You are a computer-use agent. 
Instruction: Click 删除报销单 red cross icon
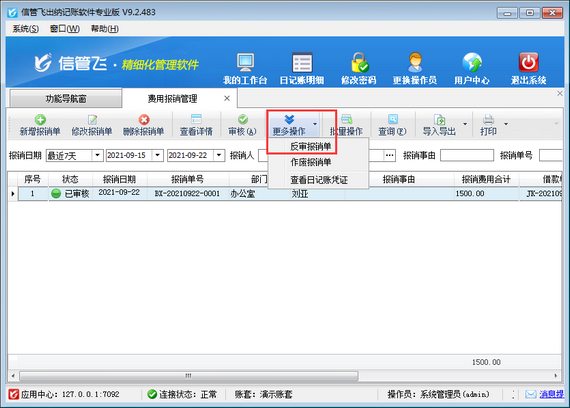point(144,120)
